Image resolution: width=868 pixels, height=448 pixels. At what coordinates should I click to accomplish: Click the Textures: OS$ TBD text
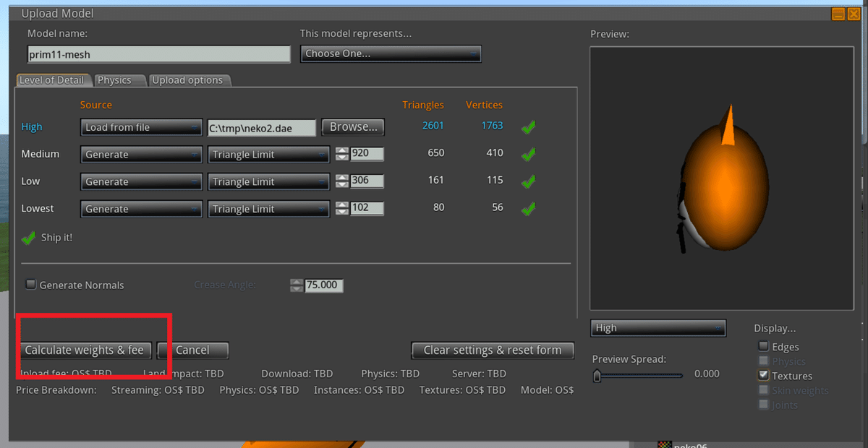coord(462,390)
